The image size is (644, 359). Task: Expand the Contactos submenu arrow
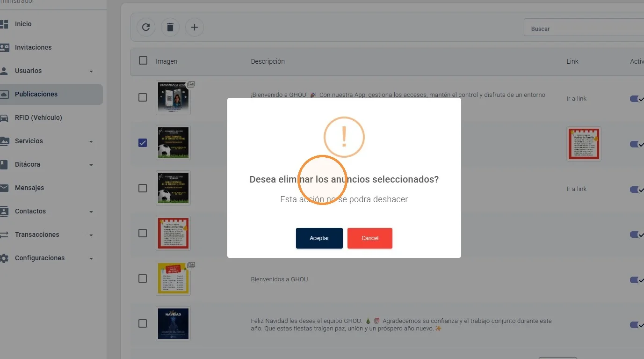tap(91, 212)
